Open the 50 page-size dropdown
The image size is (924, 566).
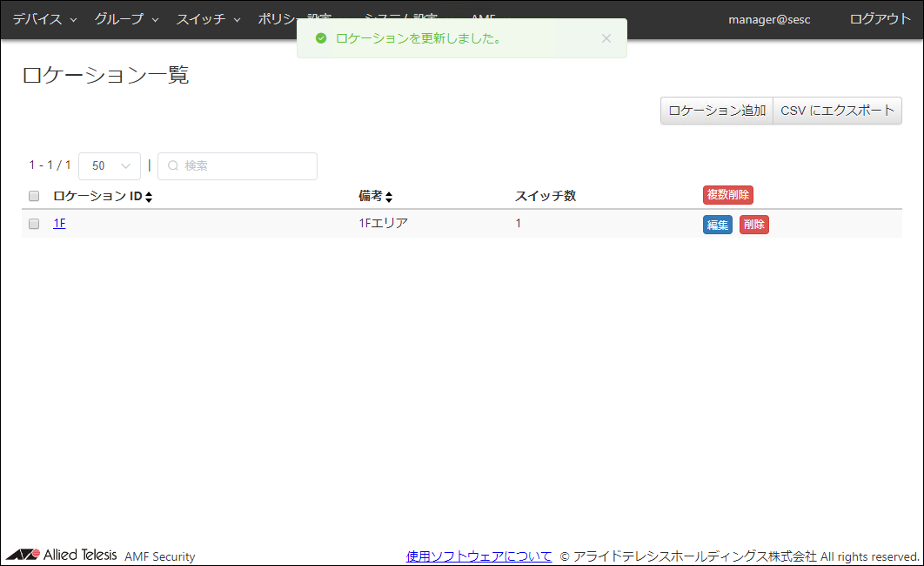coord(110,165)
